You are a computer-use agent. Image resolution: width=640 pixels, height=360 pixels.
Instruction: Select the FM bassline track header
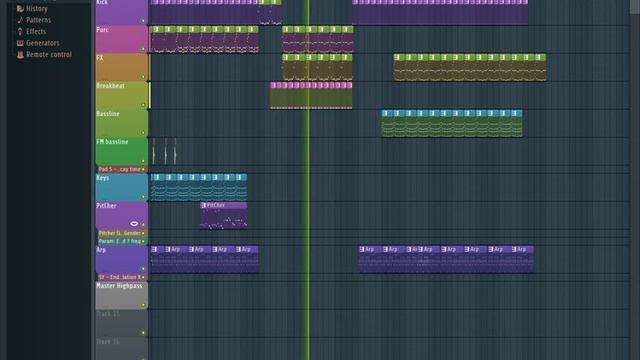tap(122, 151)
